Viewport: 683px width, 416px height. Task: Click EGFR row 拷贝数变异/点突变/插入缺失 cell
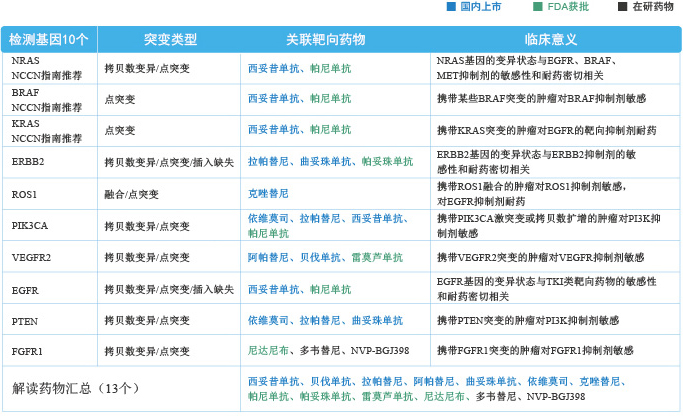pyautogui.click(x=169, y=289)
